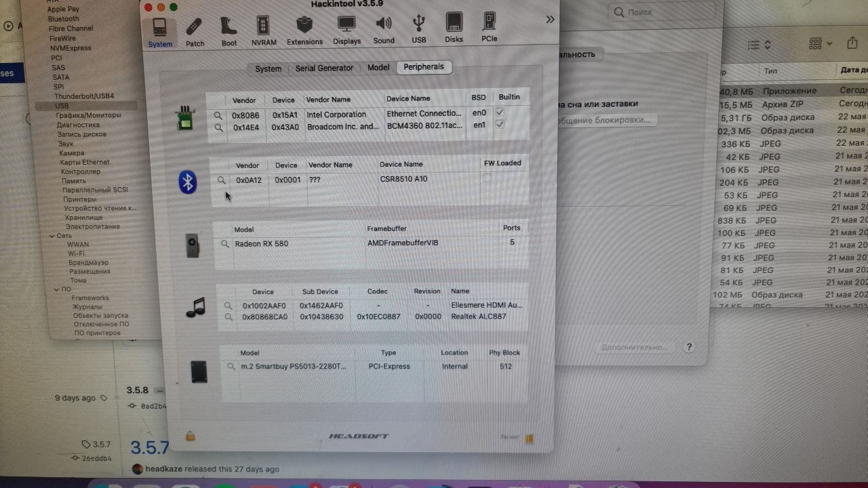
Task: Click magnifier icon for m.2 Smartbuy row
Action: pyautogui.click(x=232, y=367)
